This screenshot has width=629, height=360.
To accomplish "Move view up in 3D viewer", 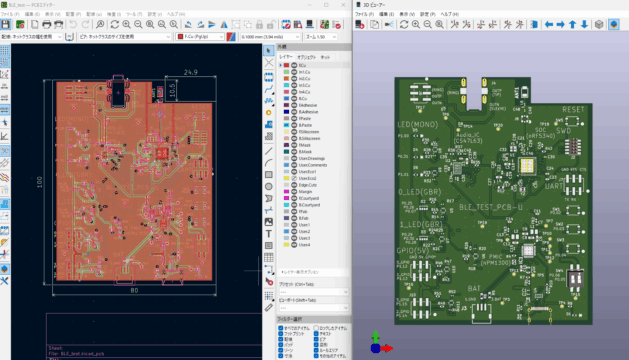I will (572, 24).
